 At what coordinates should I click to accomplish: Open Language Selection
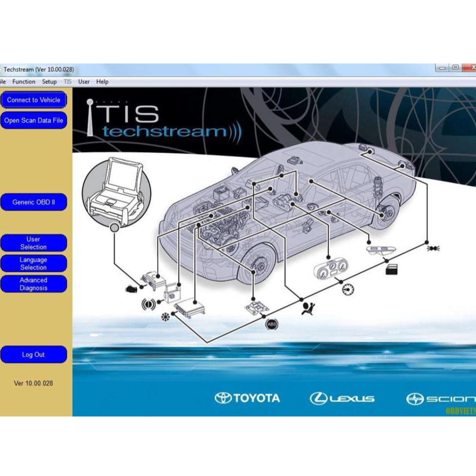(34, 264)
